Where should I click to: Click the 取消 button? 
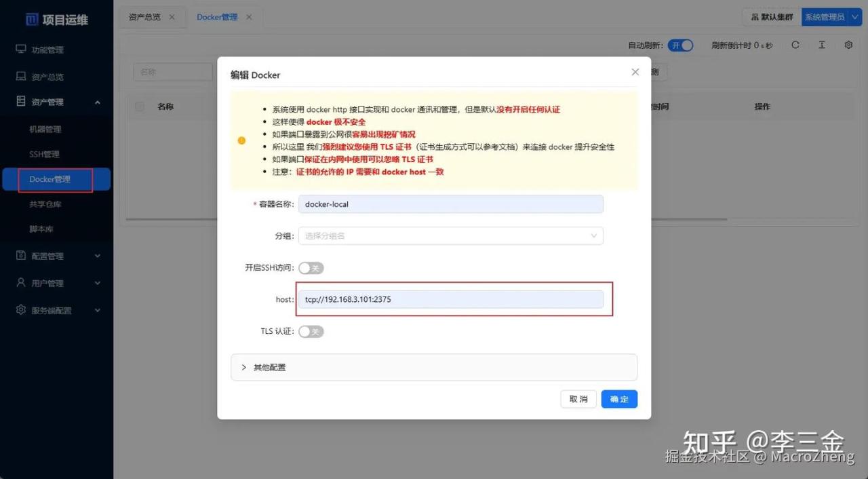coord(578,399)
